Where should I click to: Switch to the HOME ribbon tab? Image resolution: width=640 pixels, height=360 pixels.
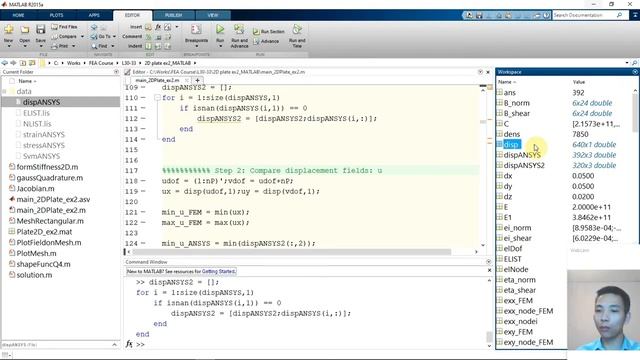18,15
